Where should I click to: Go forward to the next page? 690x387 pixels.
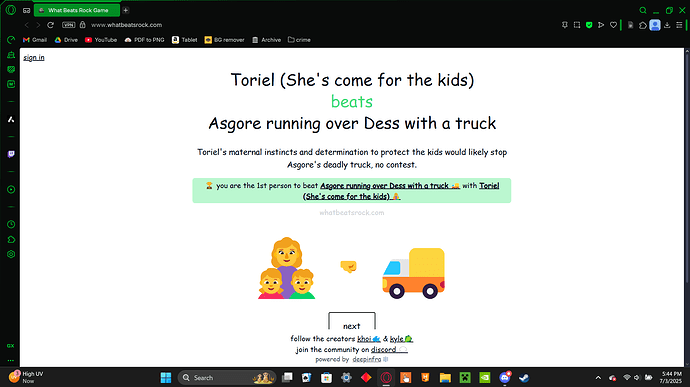click(38, 25)
